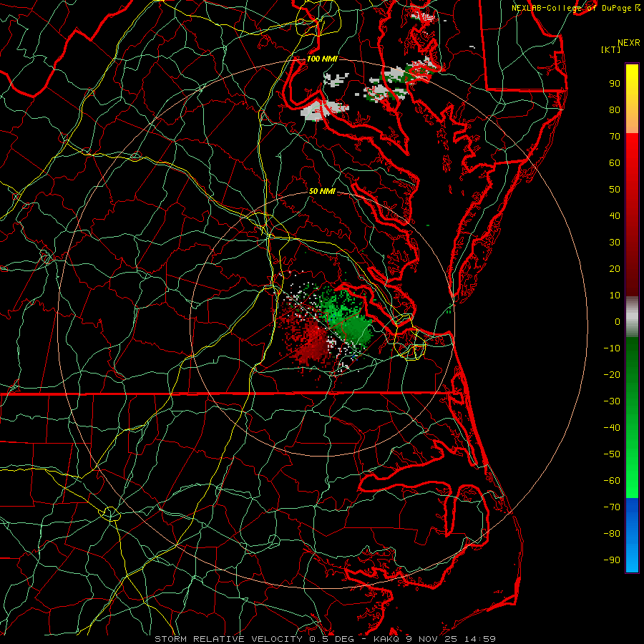Select the -70 value on the velocity scale

[612, 507]
